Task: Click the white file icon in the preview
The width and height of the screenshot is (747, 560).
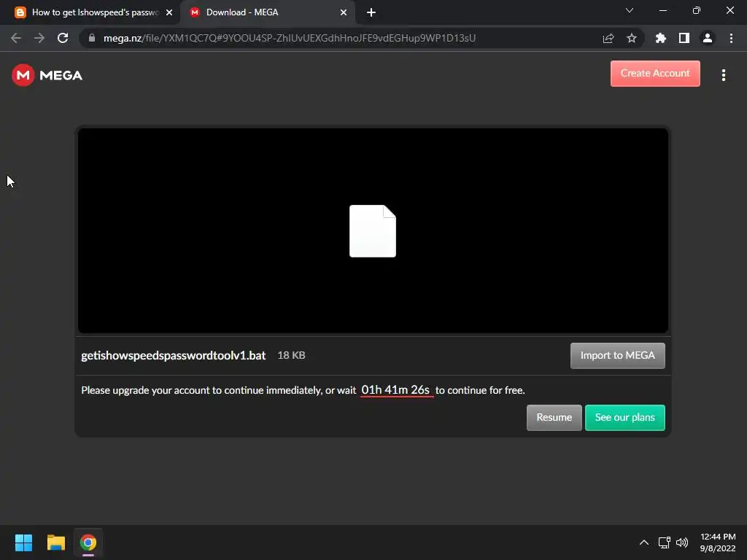Action: click(373, 231)
